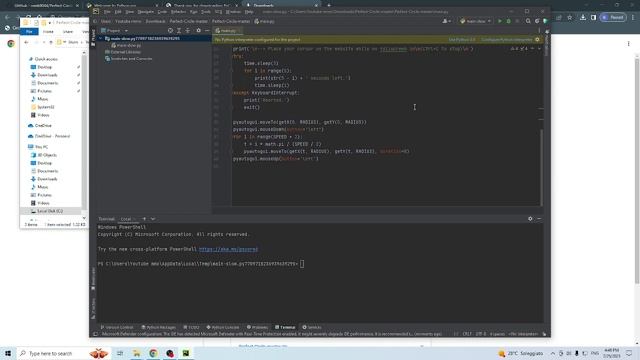Open the Navigate menu in PyCharm
640x360 pixels.
click(146, 12)
